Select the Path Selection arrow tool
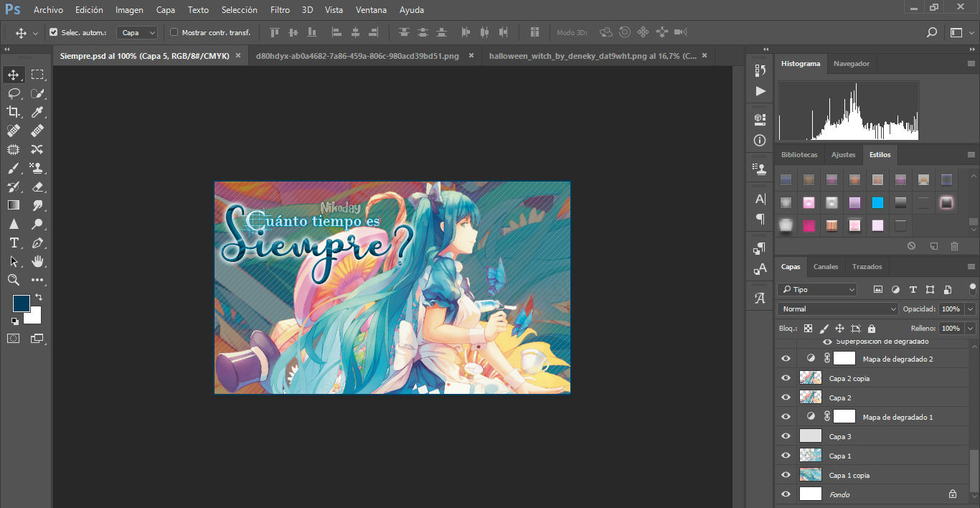Image resolution: width=980 pixels, height=508 pixels. 14,261
